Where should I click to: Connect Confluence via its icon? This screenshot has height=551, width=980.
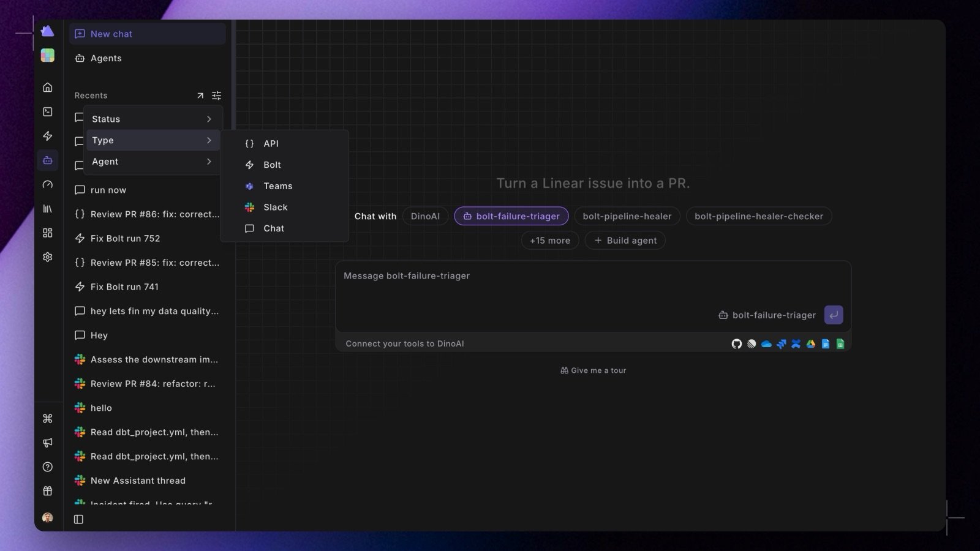pyautogui.click(x=796, y=344)
